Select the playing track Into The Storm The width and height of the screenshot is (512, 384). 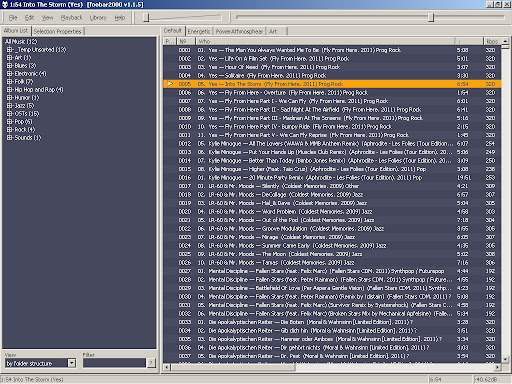[x=332, y=84]
